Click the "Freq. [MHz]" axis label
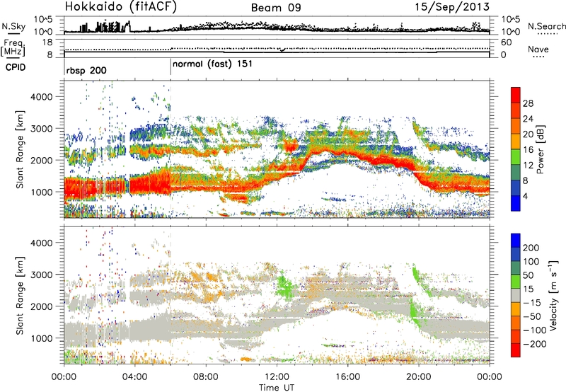This screenshot has height=392, width=566. tap(13, 48)
